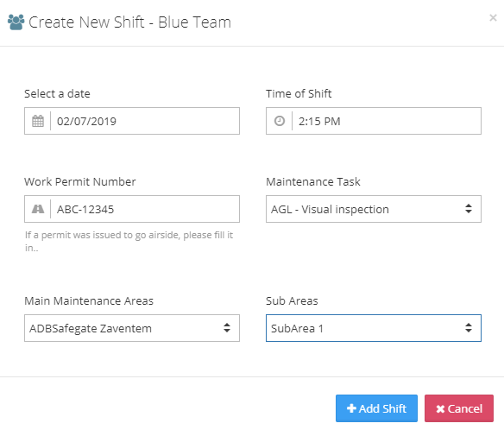Click the Add Shift button

click(376, 408)
